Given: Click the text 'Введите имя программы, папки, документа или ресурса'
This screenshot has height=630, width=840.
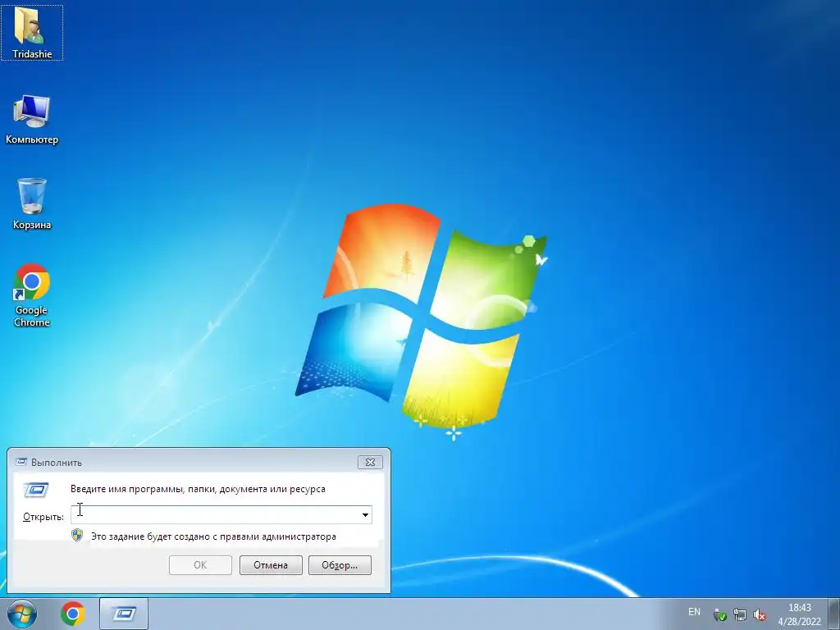Looking at the screenshot, I should 198,489.
